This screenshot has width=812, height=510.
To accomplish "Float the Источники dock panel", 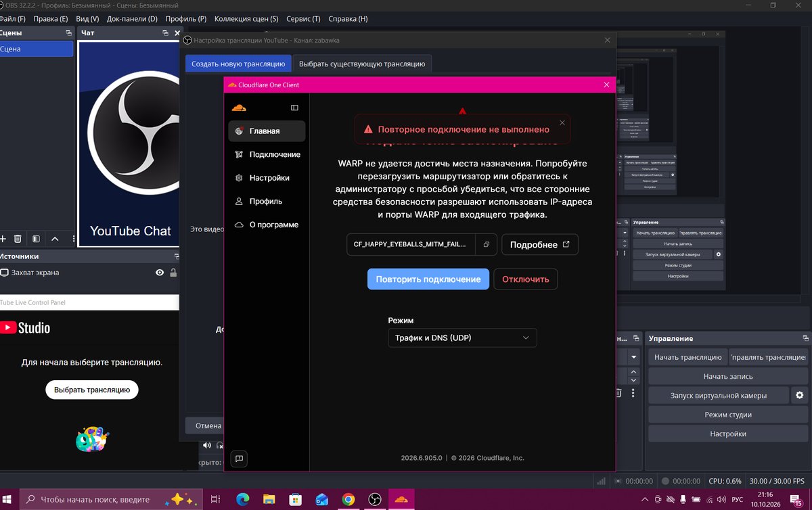I will pyautogui.click(x=177, y=256).
